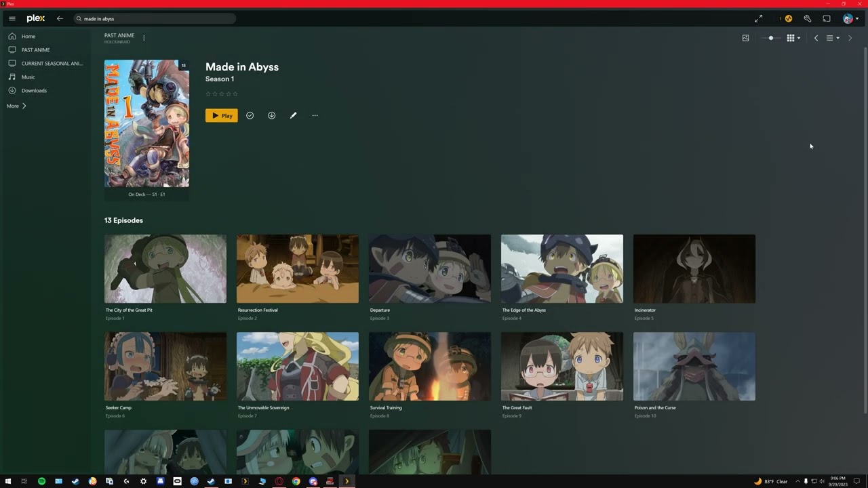Open the season's more options ellipsis
The image size is (868, 488).
315,115
